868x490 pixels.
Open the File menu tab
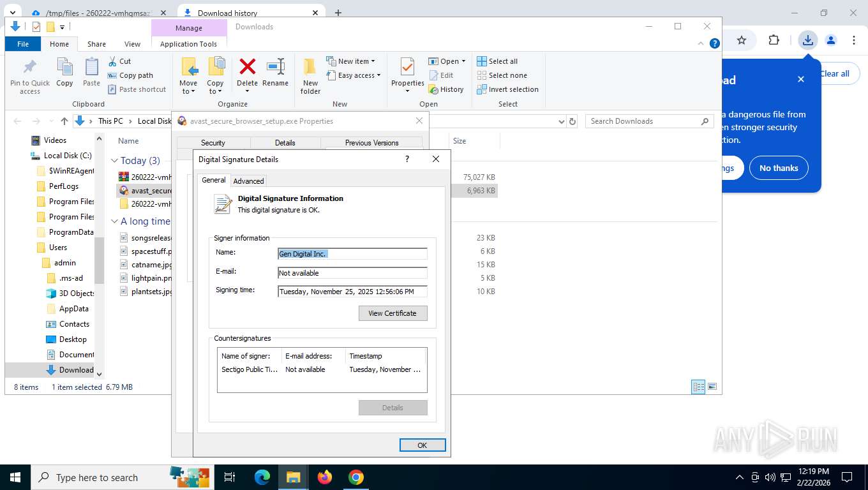coord(23,44)
